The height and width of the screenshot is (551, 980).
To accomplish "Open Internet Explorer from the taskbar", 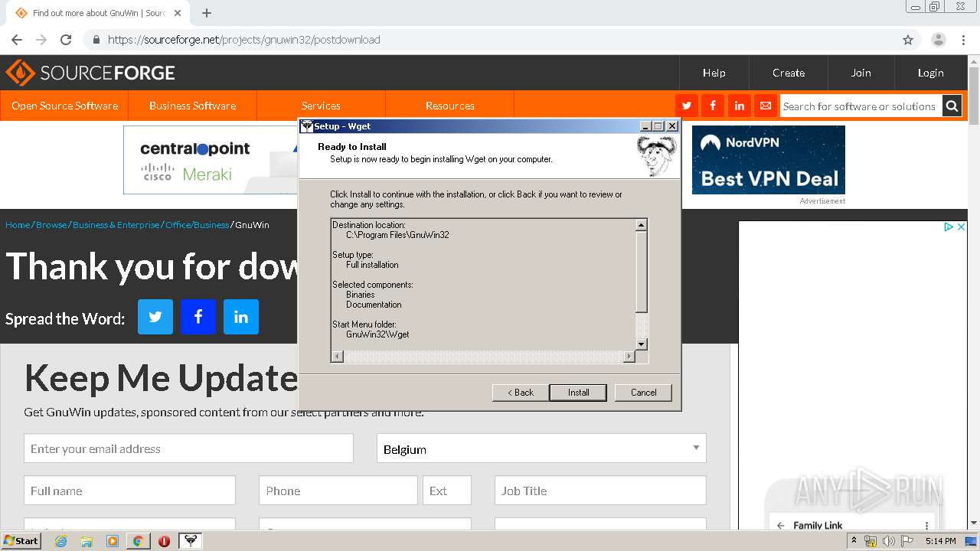I will (x=60, y=541).
